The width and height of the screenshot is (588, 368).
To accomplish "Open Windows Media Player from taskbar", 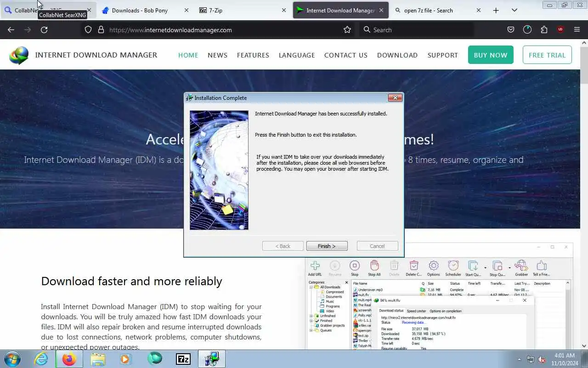I will point(126,359).
